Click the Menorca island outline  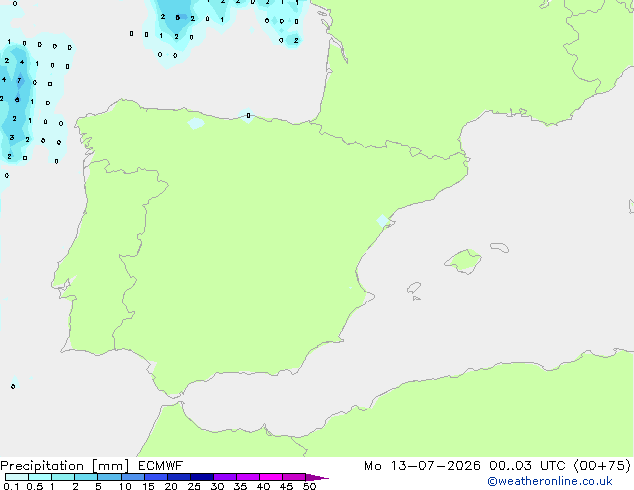(x=499, y=247)
